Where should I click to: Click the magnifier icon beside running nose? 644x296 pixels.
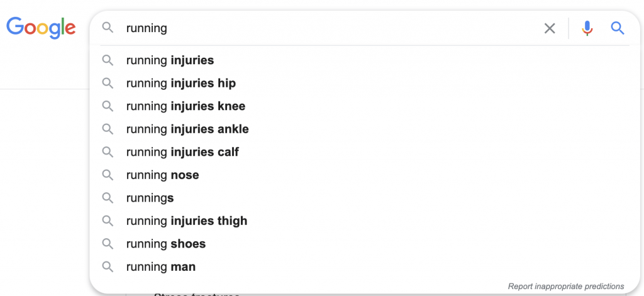108,175
